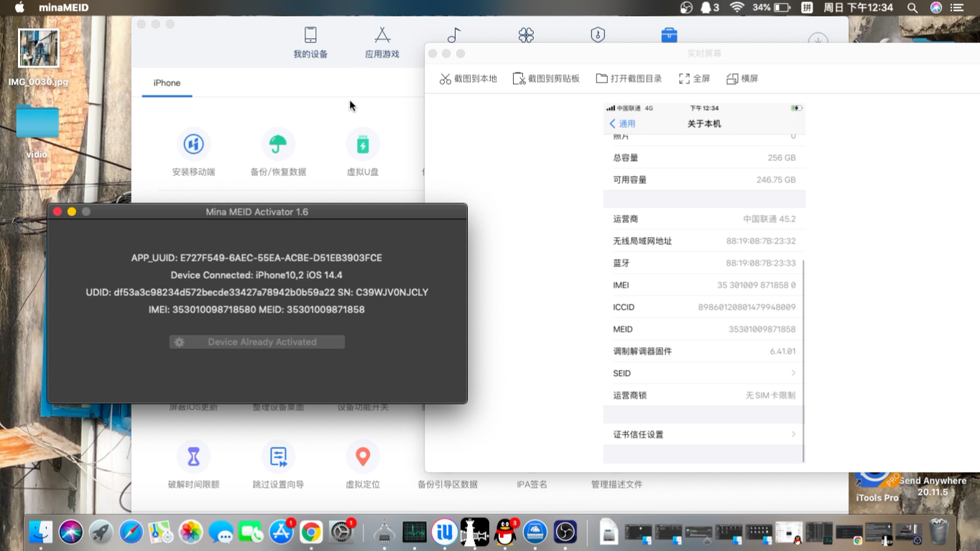Click phone screen vertical scrollbar
Viewport: 980px width, 551px height.
point(803,361)
